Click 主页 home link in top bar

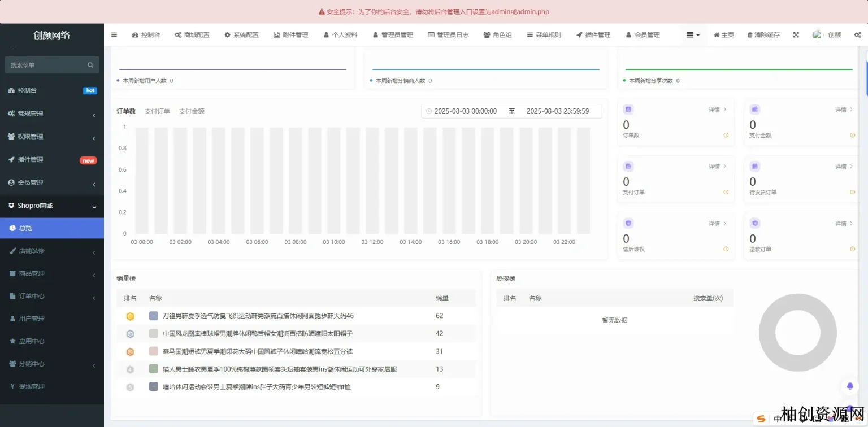(724, 34)
